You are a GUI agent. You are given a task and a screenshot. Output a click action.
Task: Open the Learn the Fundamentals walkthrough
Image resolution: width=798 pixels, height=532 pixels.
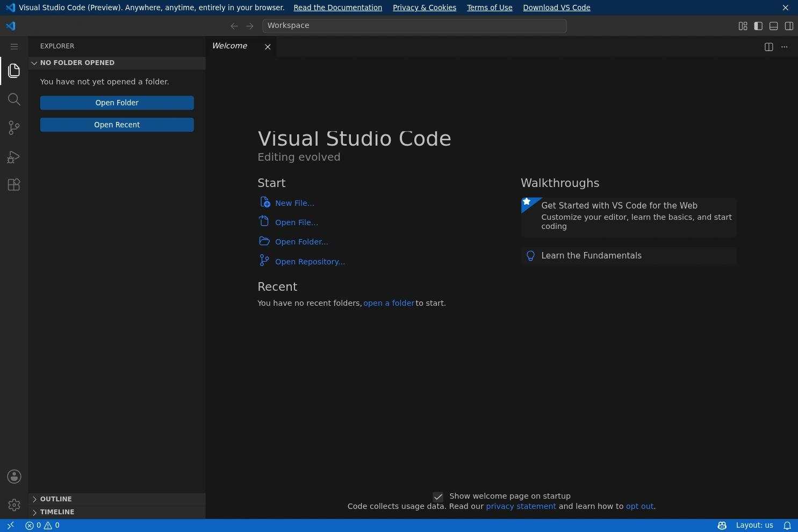[629, 256]
